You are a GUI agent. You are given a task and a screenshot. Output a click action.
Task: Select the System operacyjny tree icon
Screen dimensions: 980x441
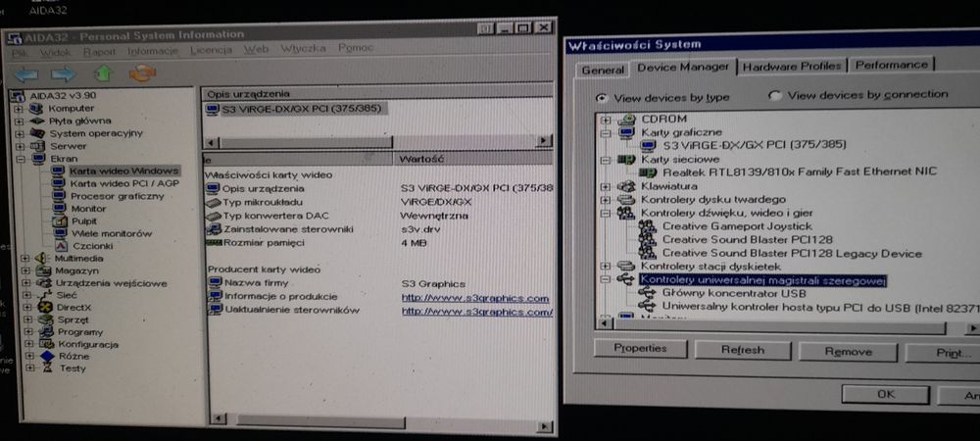pyautogui.click(x=37, y=133)
